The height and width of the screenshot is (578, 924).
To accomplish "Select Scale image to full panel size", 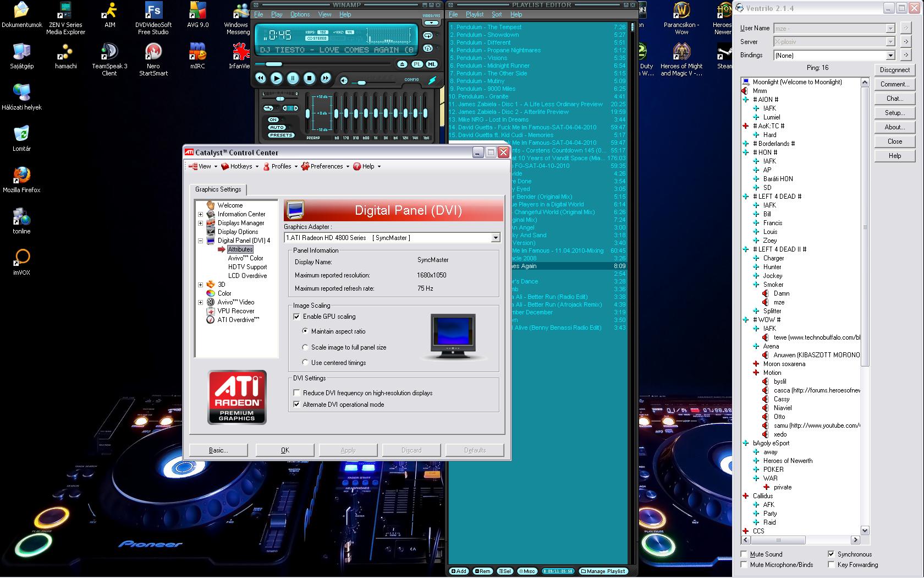I will [305, 347].
